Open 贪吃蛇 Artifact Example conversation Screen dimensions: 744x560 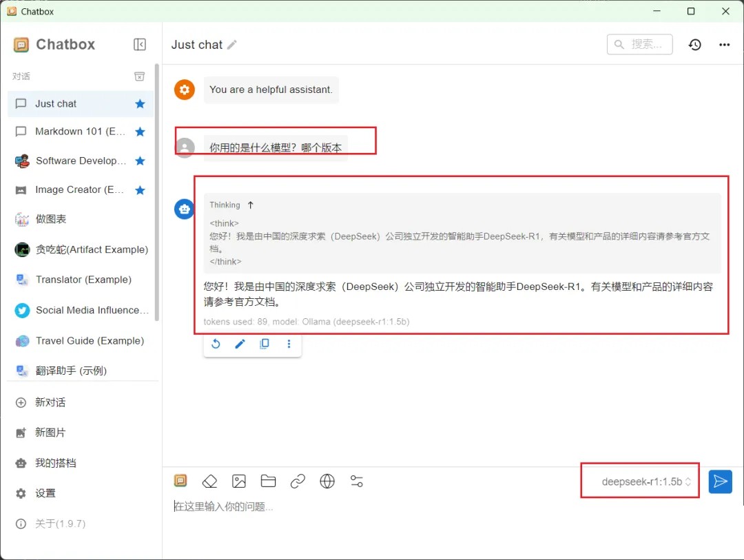pos(81,249)
